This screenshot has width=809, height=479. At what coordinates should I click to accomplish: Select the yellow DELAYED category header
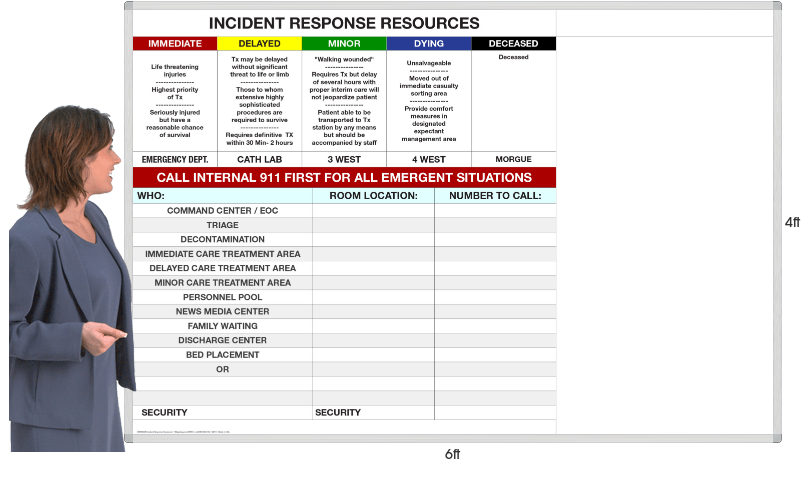click(259, 44)
